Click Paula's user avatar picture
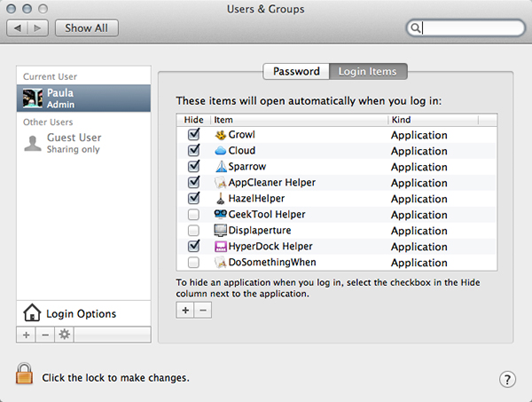The image size is (532, 402). (x=33, y=99)
